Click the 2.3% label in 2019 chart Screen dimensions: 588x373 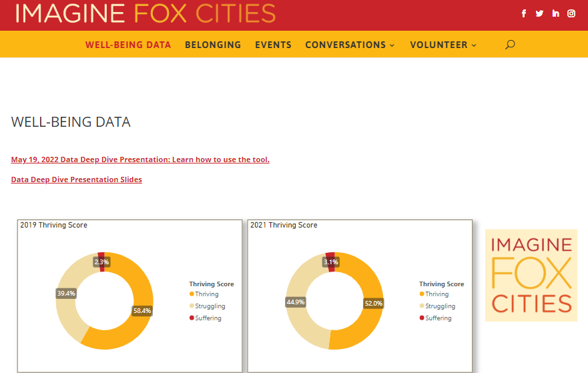click(101, 262)
